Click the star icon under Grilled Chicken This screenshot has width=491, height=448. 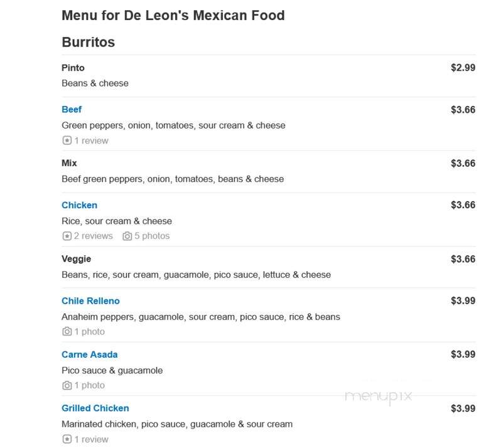(x=67, y=439)
